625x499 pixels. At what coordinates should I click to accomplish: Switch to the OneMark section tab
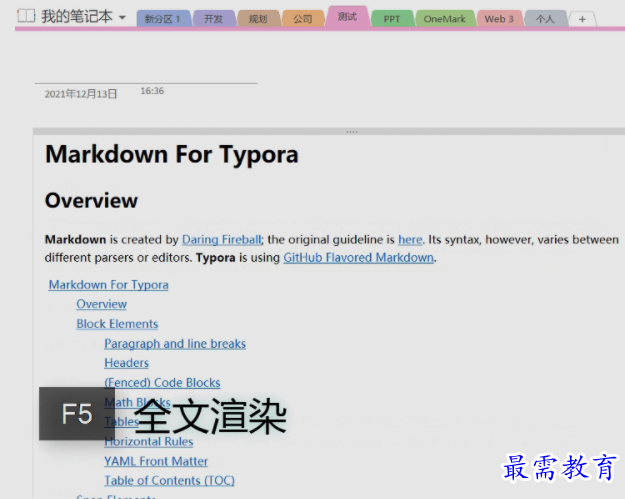pos(444,19)
